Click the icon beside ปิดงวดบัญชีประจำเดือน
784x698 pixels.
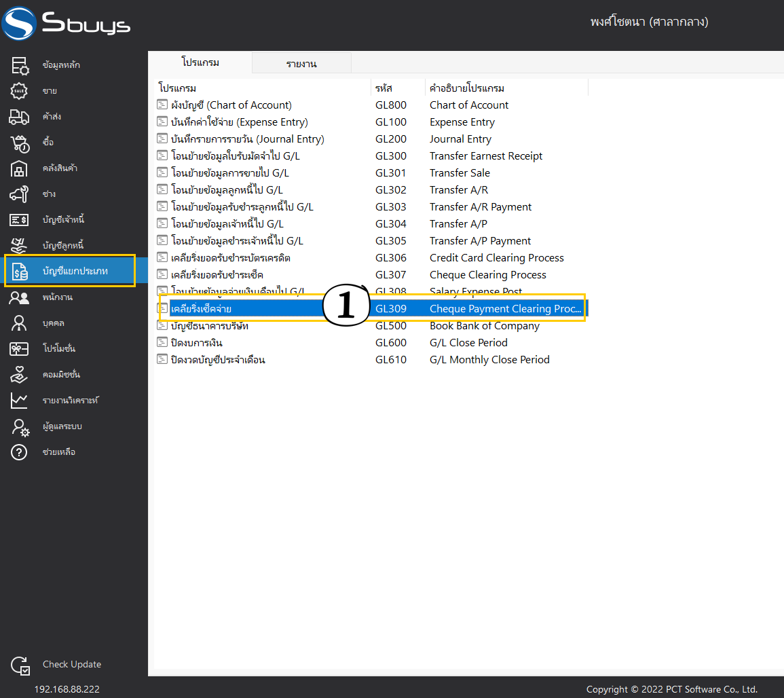tap(162, 359)
